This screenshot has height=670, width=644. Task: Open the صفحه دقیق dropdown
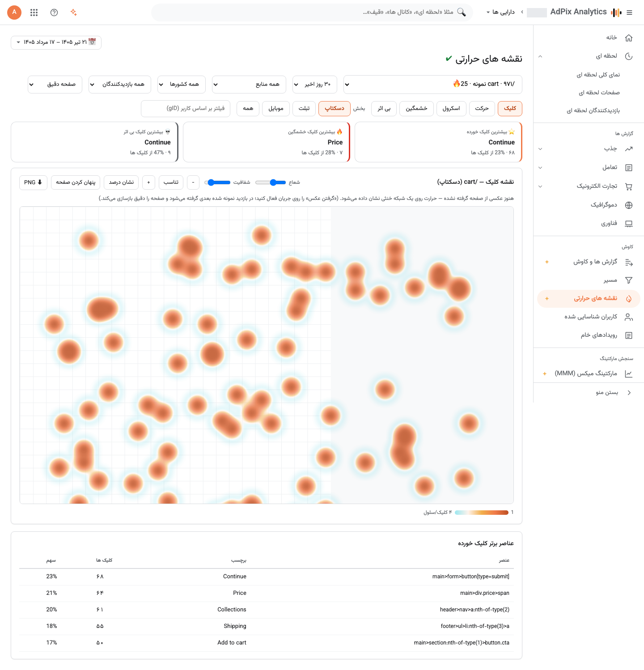(x=55, y=85)
